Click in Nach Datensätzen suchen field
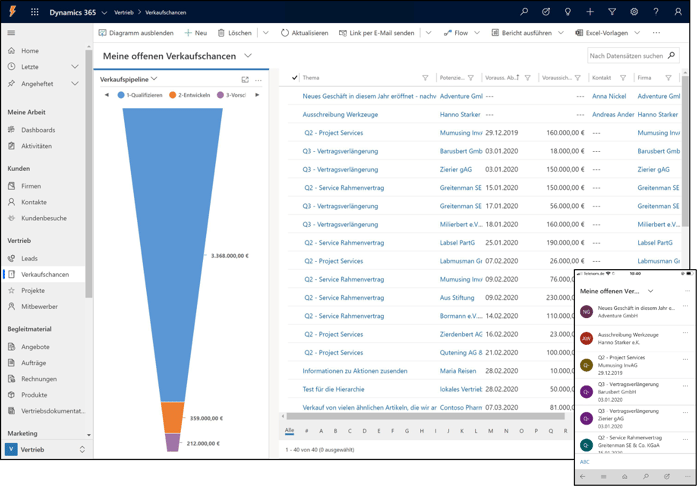The width and height of the screenshot is (700, 489). click(x=626, y=56)
